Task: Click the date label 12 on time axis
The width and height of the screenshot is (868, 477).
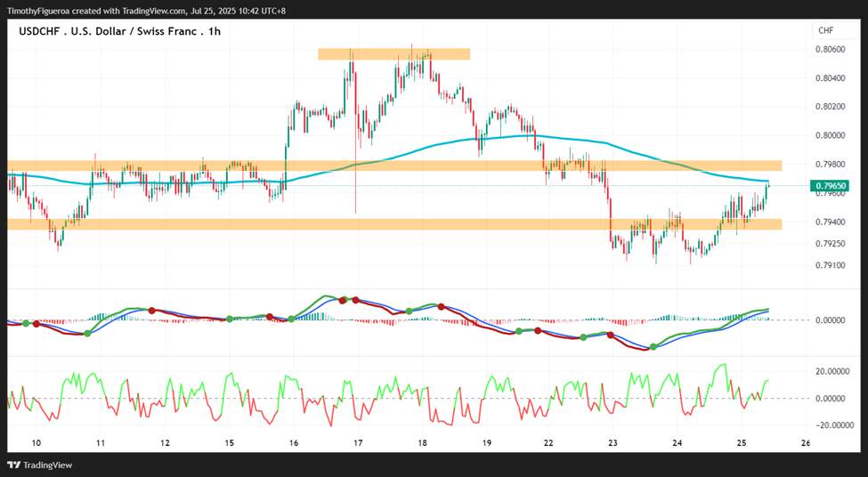Action: coord(165,443)
